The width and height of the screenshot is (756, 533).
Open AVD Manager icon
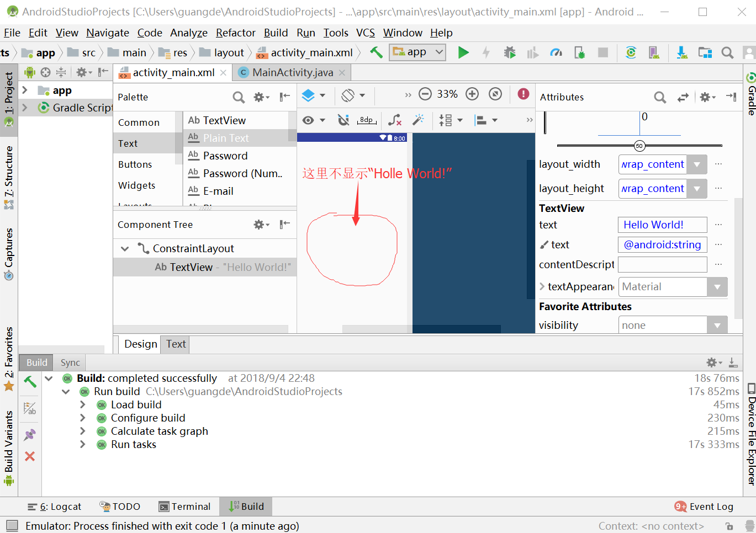point(654,52)
